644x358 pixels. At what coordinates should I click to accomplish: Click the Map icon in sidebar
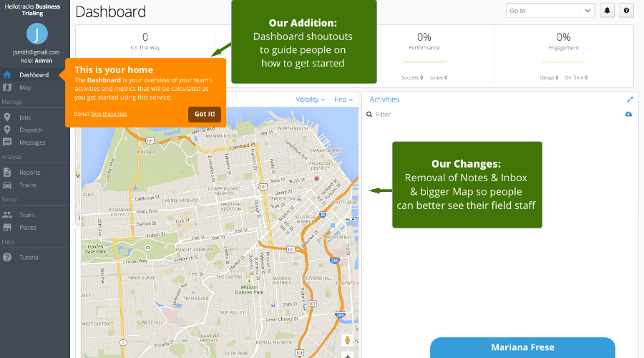(7, 87)
